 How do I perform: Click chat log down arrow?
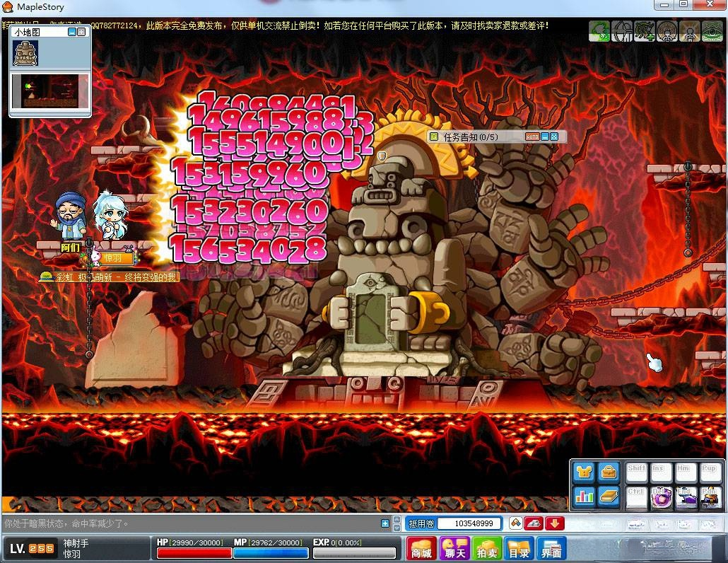click(x=397, y=528)
